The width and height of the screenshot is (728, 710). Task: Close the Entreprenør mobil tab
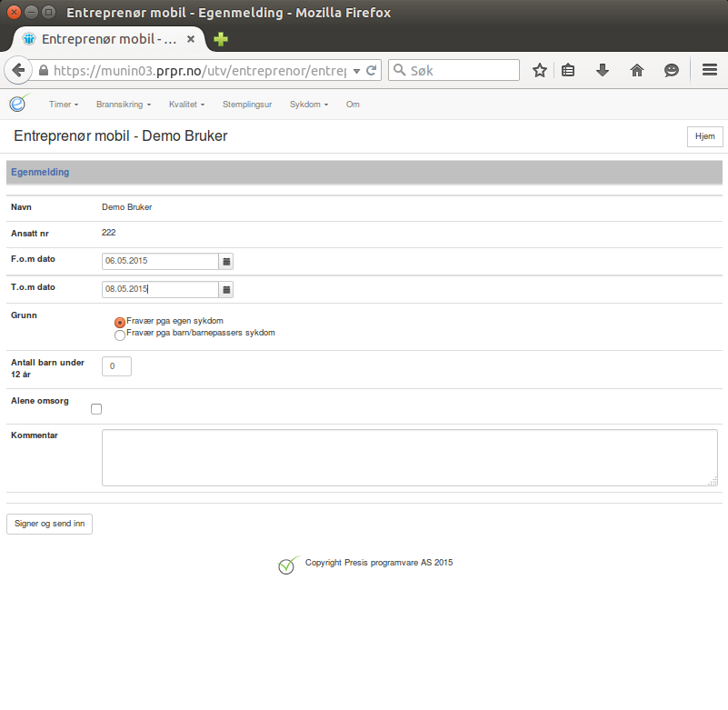(190, 39)
